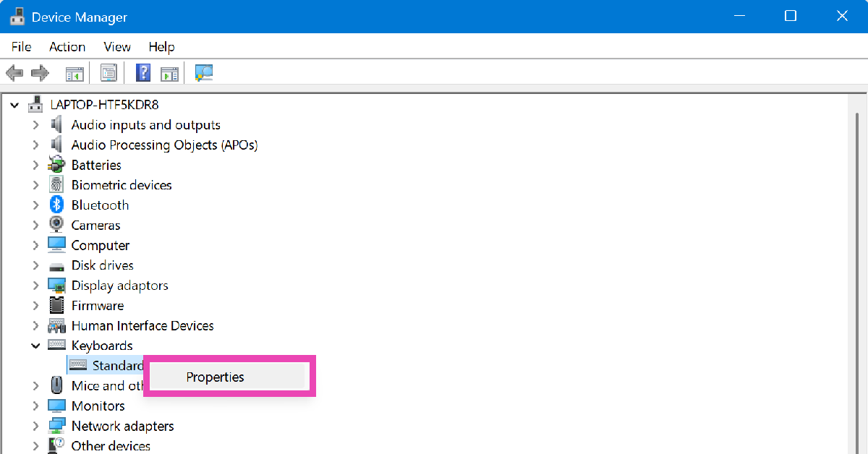Viewport: 868px width, 454px height.
Task: Select the Other devices icon
Action: [56, 445]
